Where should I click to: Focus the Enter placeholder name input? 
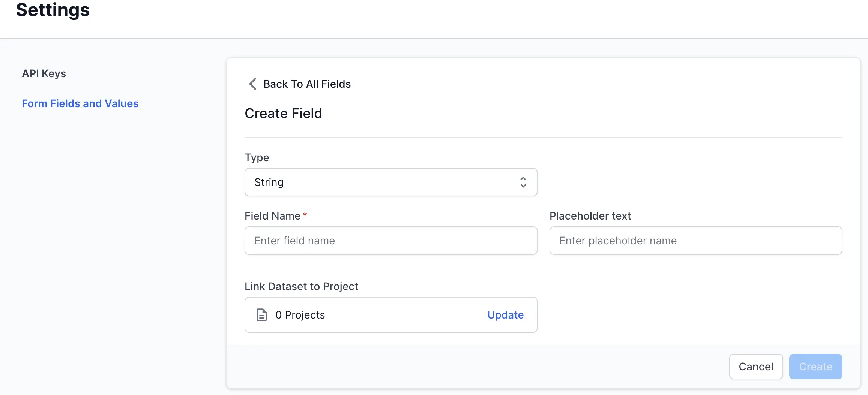(695, 241)
